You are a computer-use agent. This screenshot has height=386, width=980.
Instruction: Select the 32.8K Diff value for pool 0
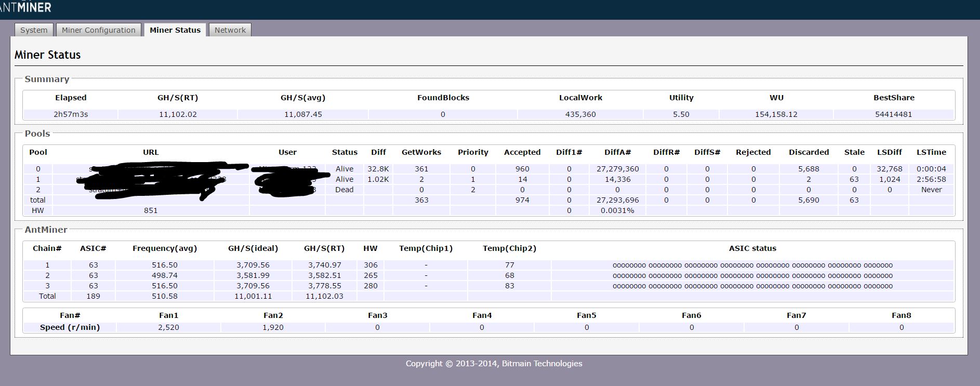tap(378, 169)
